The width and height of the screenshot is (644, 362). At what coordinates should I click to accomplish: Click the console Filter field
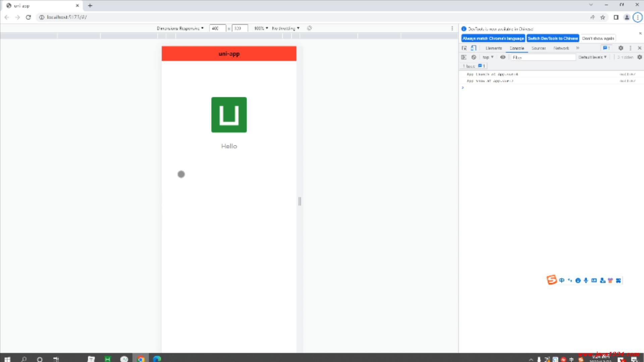click(x=543, y=57)
